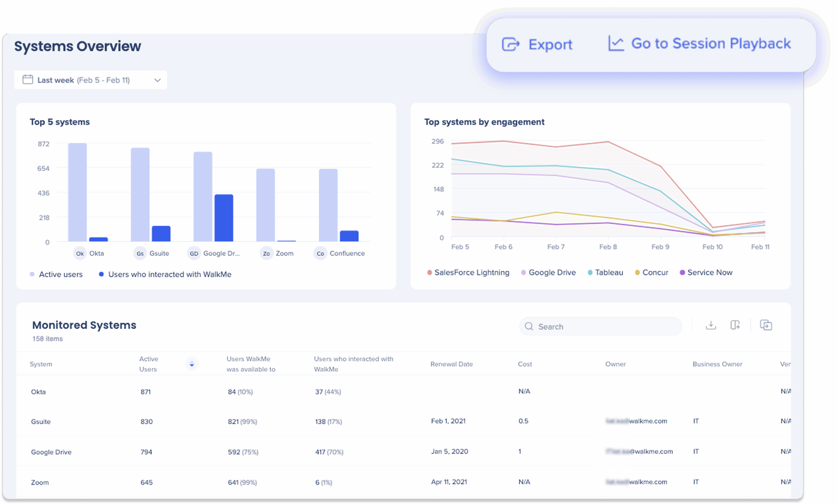Click the Export icon
Image resolution: width=838 pixels, height=504 pixels.
point(510,45)
